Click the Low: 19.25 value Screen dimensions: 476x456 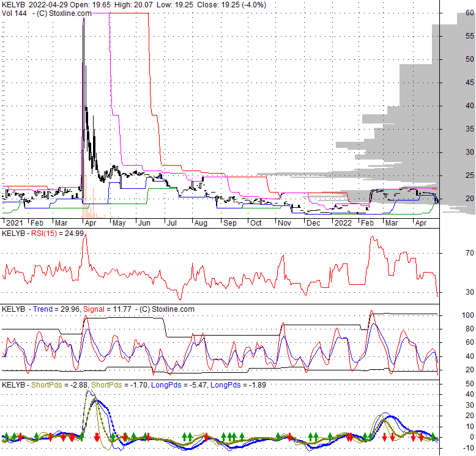(175, 5)
